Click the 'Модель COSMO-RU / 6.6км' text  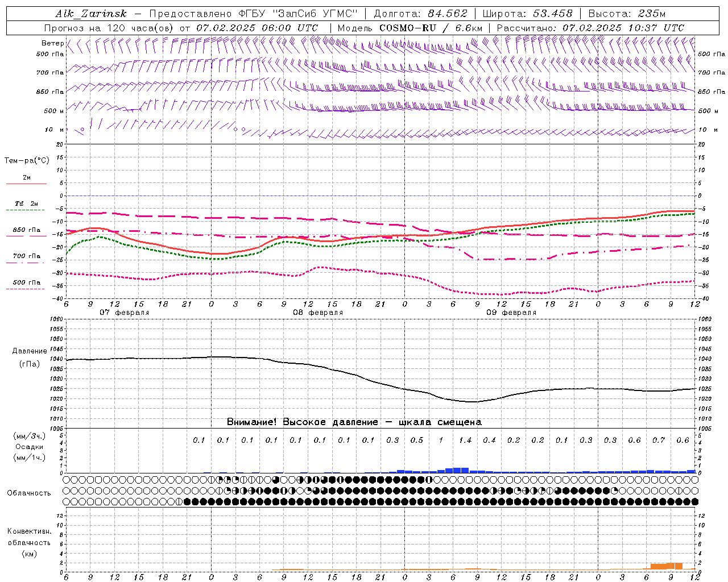click(409, 28)
